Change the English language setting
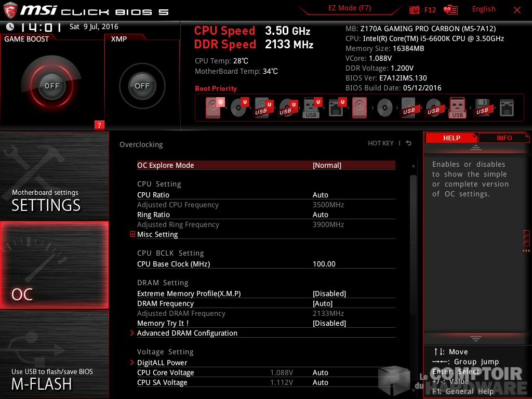Viewport: 532px width, 399px height. pos(484,9)
